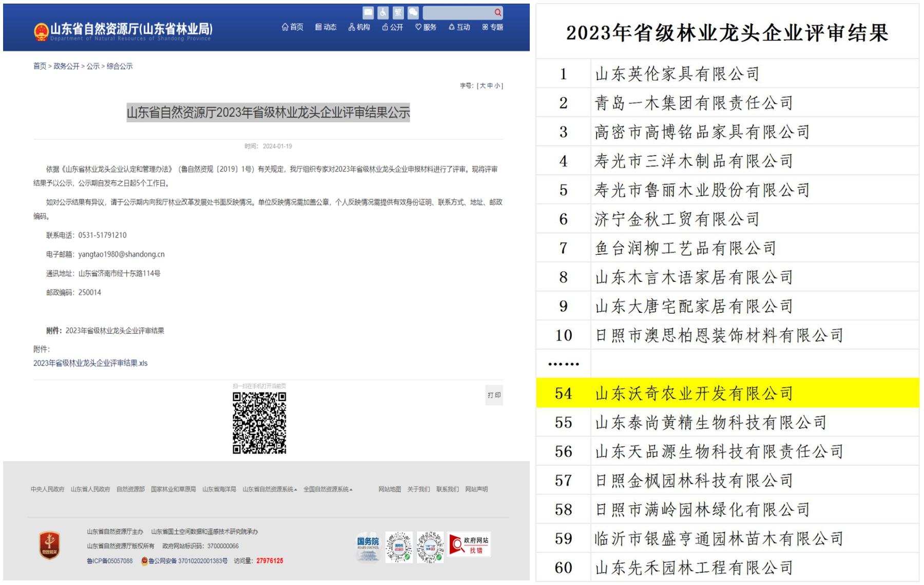Screen dimensions: 924x585
Task: Click row 1 山东英伦家具有限公司
Action: 728,73
